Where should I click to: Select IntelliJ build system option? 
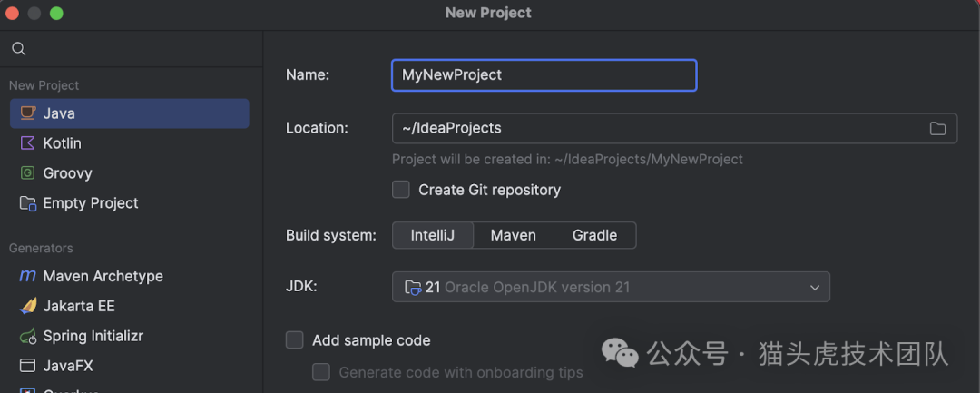(432, 235)
